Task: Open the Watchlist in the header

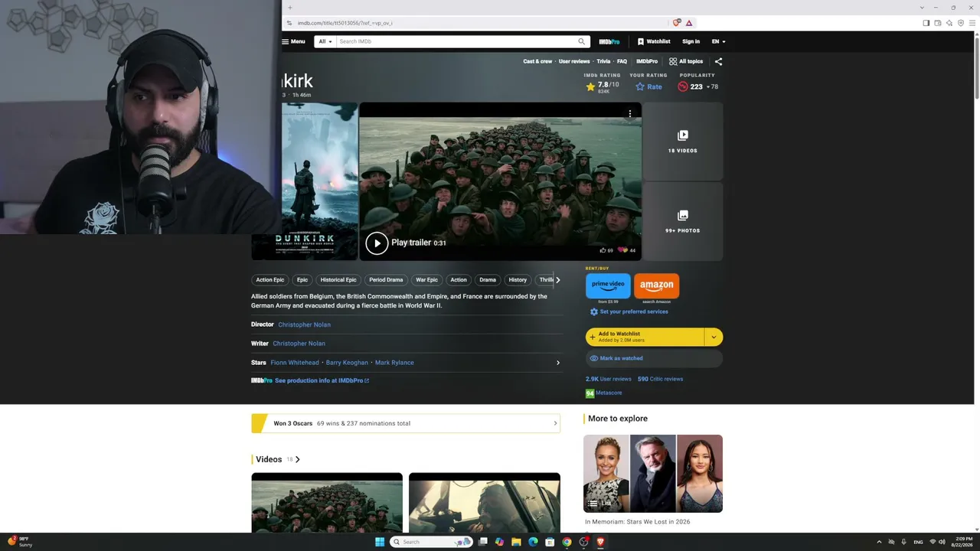Action: (x=654, y=41)
